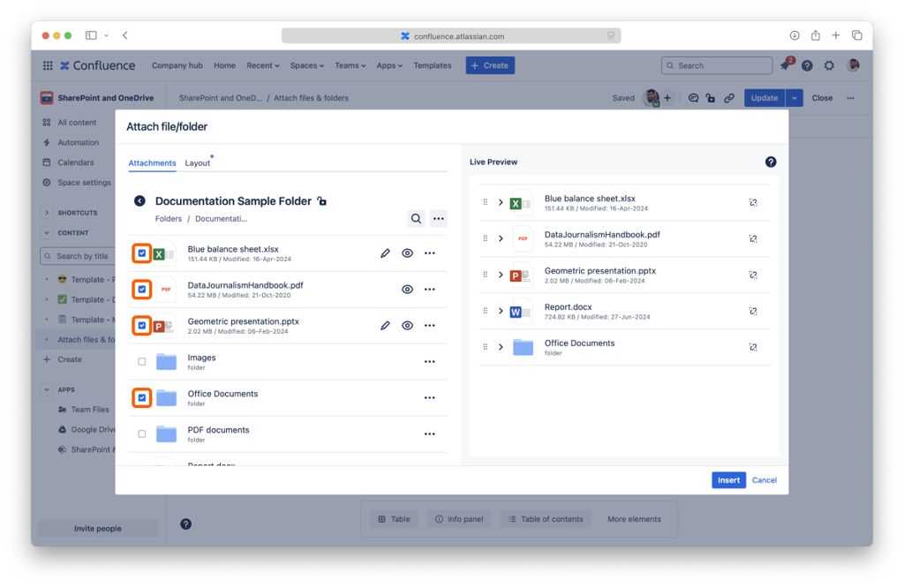Click the Insert button
Image resolution: width=904 pixels, height=588 pixels.
(x=728, y=480)
